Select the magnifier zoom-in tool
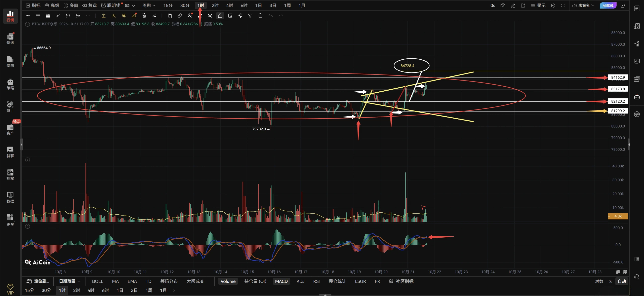This screenshot has height=296, width=644. tap(190, 16)
